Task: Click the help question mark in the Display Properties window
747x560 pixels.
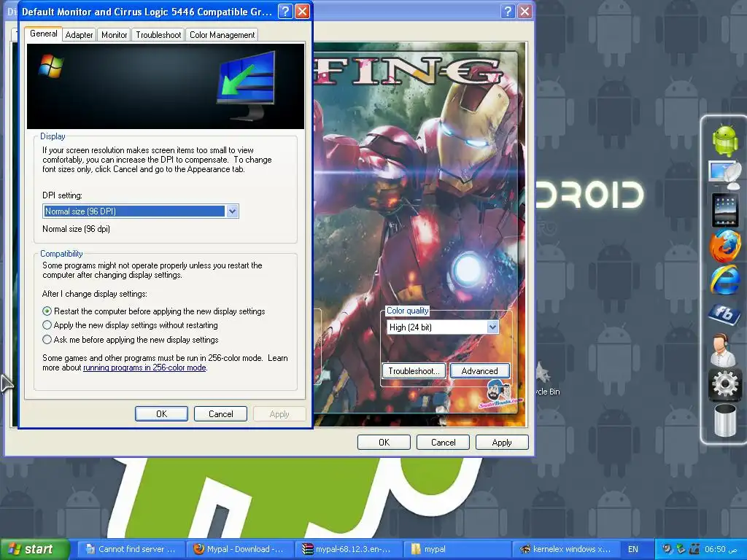Action: [508, 12]
